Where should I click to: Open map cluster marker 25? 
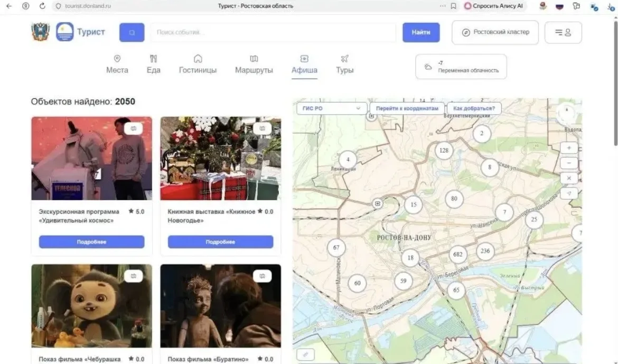[534, 220]
